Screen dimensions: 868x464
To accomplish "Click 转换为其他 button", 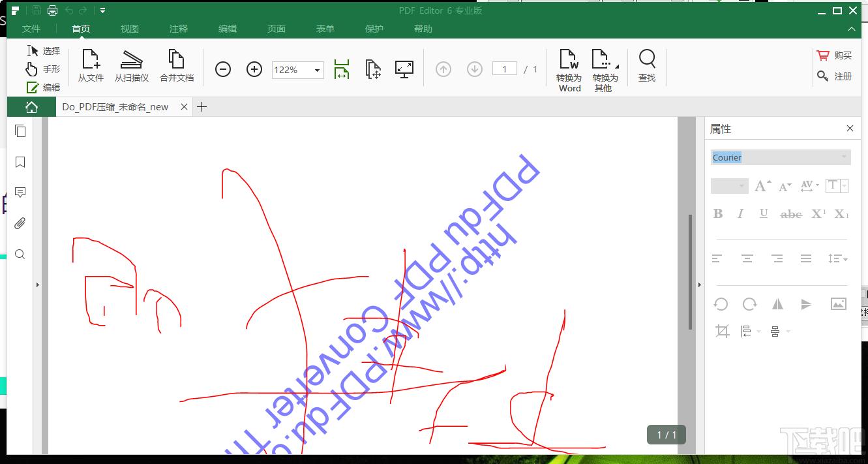I will [x=605, y=70].
